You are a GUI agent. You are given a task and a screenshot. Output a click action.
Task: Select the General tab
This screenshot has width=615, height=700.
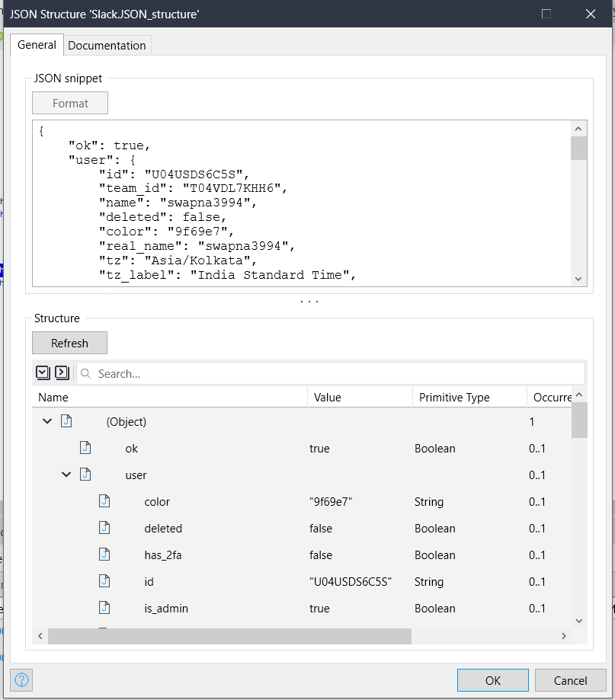coord(37,45)
